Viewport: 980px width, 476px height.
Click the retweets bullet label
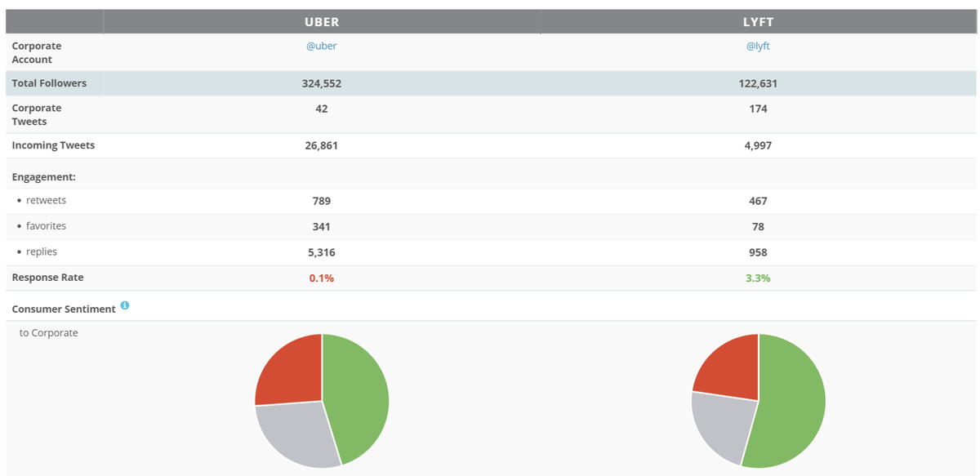(46, 200)
